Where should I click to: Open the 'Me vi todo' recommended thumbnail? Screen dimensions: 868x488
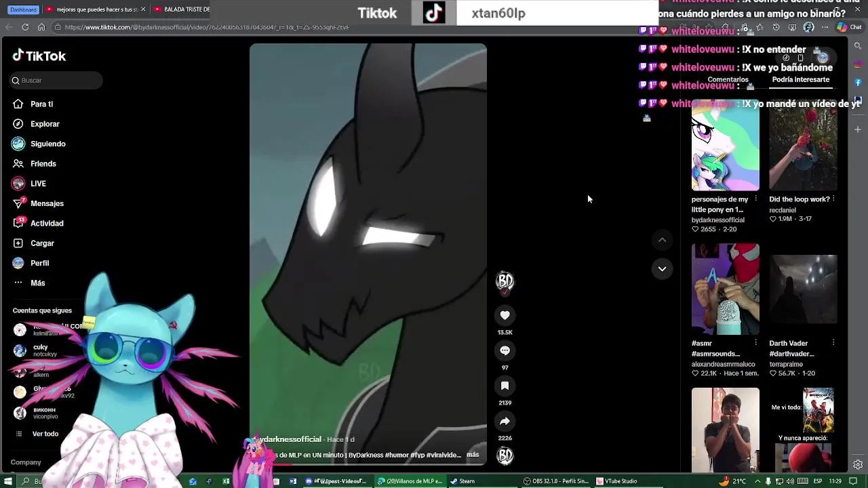(803, 430)
